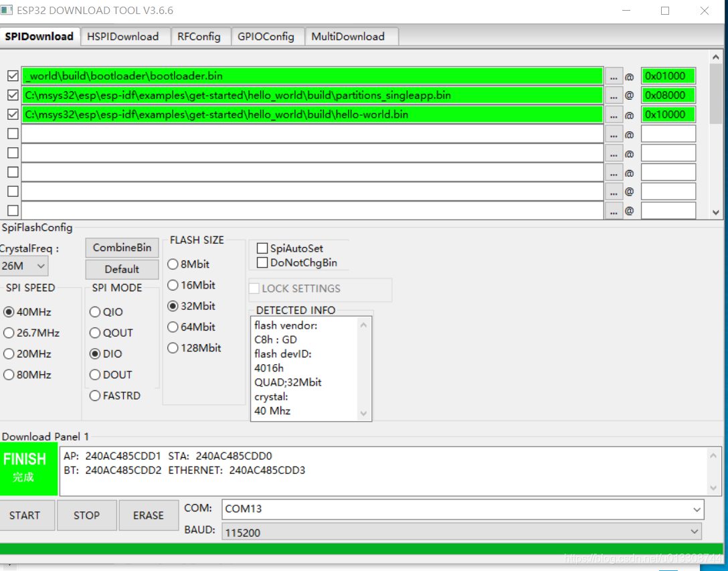Set flash size to 16Mbit
This screenshot has width=728, height=571.
(x=191, y=284)
